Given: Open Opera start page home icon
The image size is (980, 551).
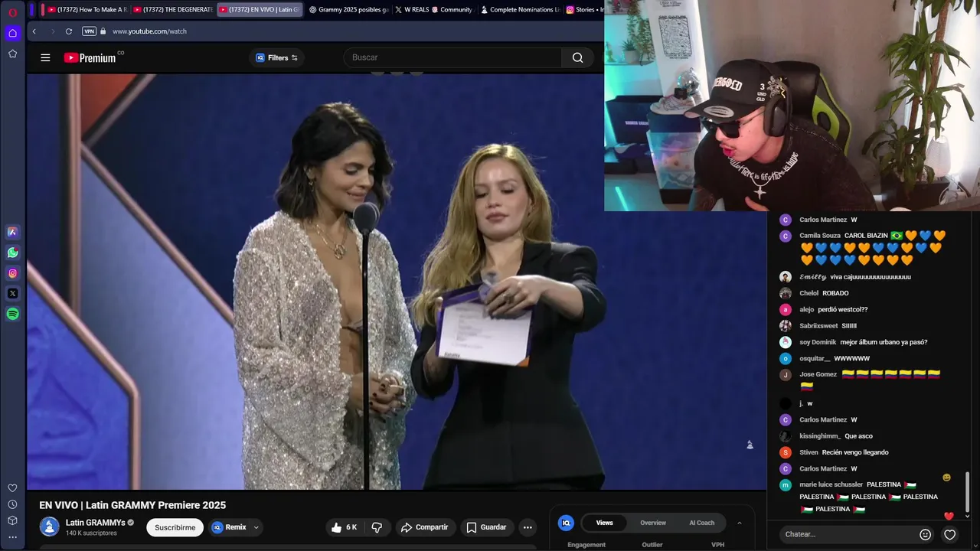Looking at the screenshot, I should (x=12, y=33).
